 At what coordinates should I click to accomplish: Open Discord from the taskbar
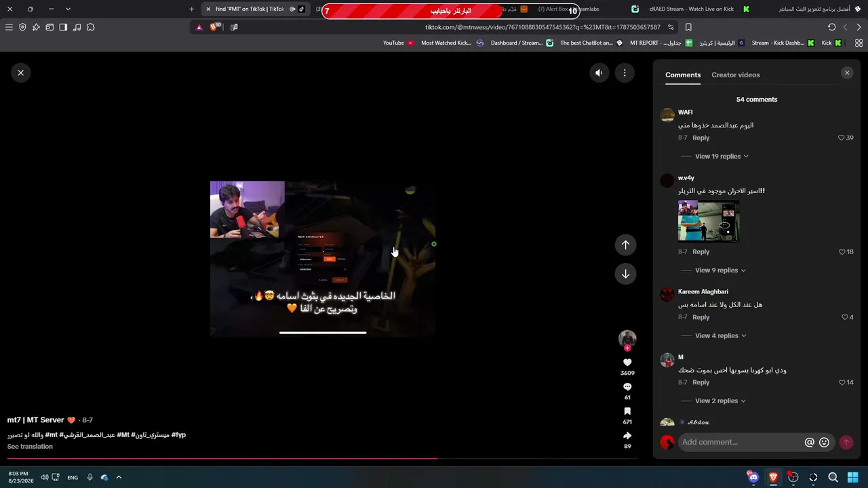tap(753, 477)
